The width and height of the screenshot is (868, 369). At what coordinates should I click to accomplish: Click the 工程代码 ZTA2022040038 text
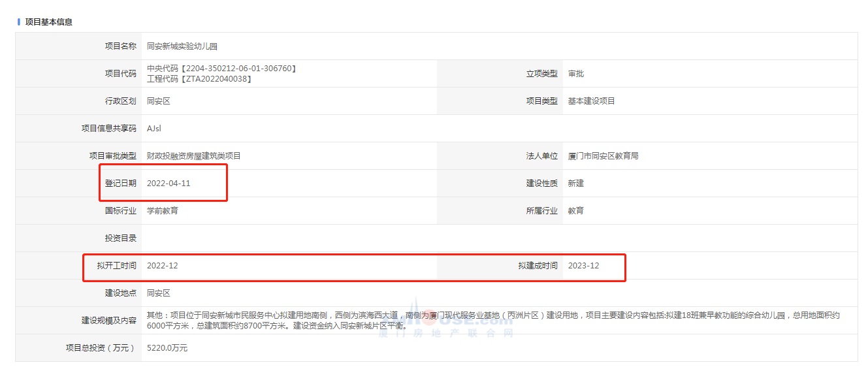[x=199, y=79]
